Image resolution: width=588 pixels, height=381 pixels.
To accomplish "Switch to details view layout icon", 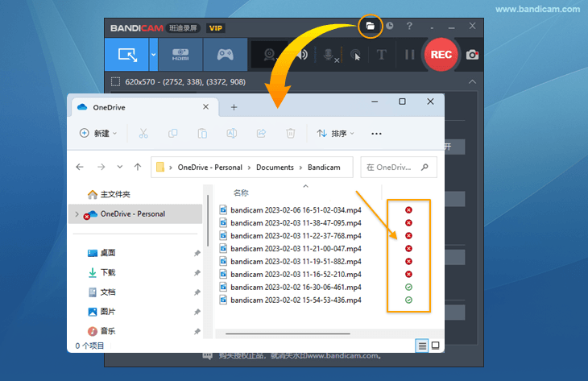I will point(422,346).
